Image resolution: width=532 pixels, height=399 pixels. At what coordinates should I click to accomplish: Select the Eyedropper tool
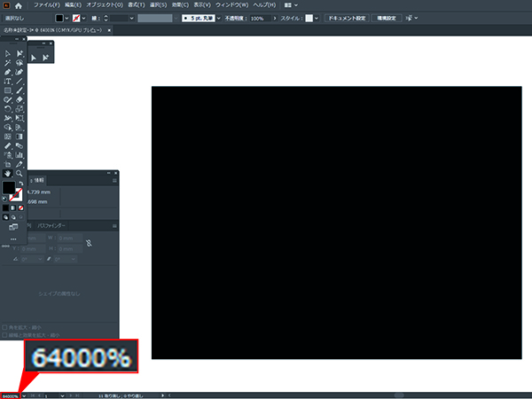click(7, 146)
